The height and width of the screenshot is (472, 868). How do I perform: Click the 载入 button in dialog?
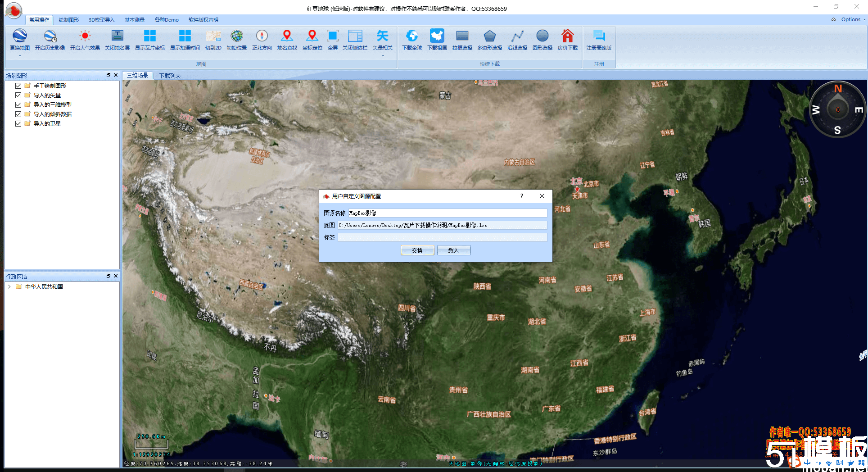[453, 250]
